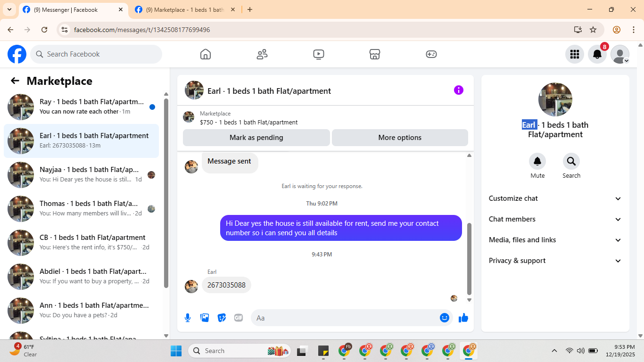Click the listing thumbnail in right panel
Screen dimensions: 644x362
(555, 99)
